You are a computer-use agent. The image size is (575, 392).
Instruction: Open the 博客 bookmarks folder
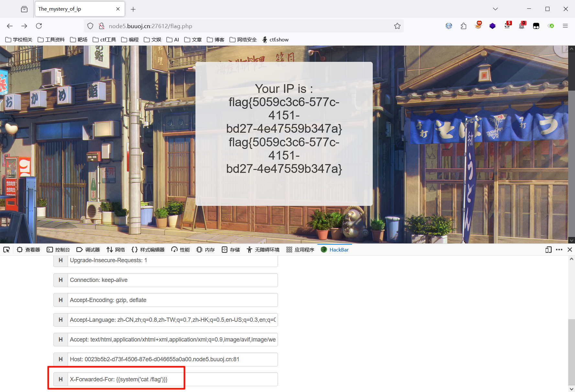(216, 39)
